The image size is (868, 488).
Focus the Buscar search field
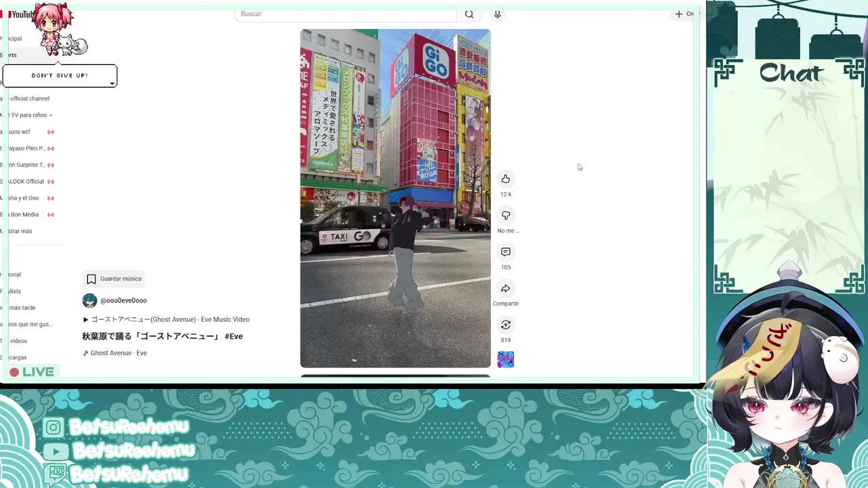coord(345,14)
